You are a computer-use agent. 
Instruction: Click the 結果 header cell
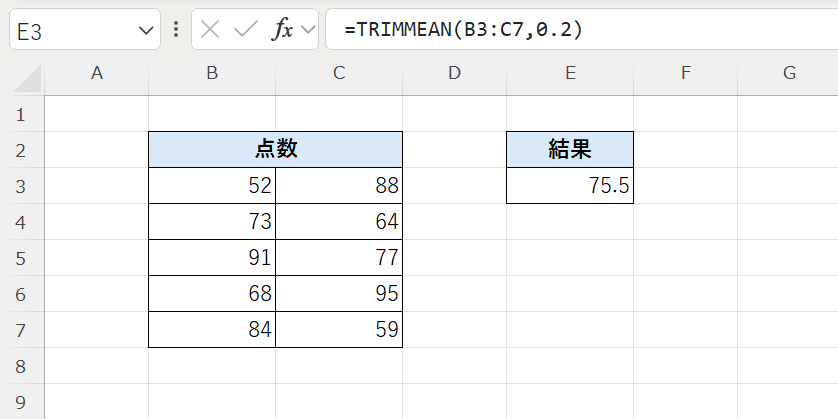[x=570, y=150]
